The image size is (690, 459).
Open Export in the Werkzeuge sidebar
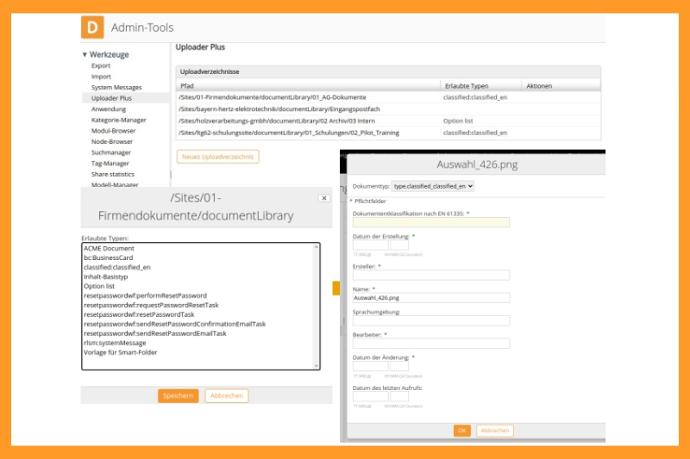click(101, 65)
